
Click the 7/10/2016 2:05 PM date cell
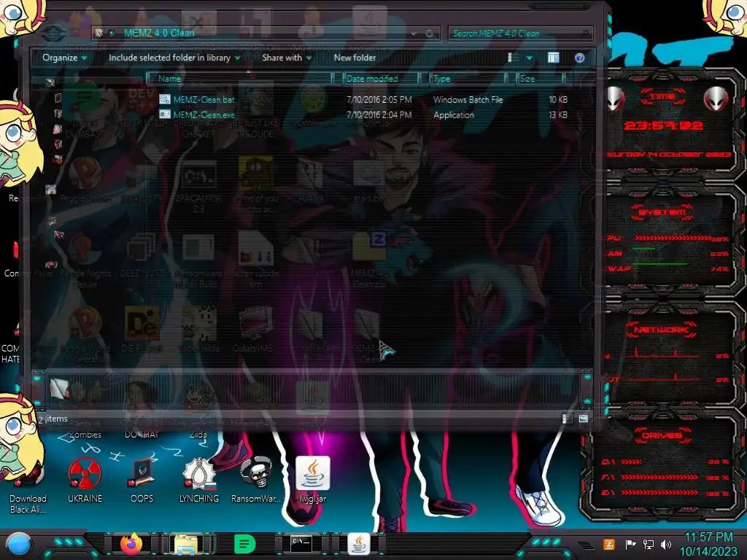[379, 99]
